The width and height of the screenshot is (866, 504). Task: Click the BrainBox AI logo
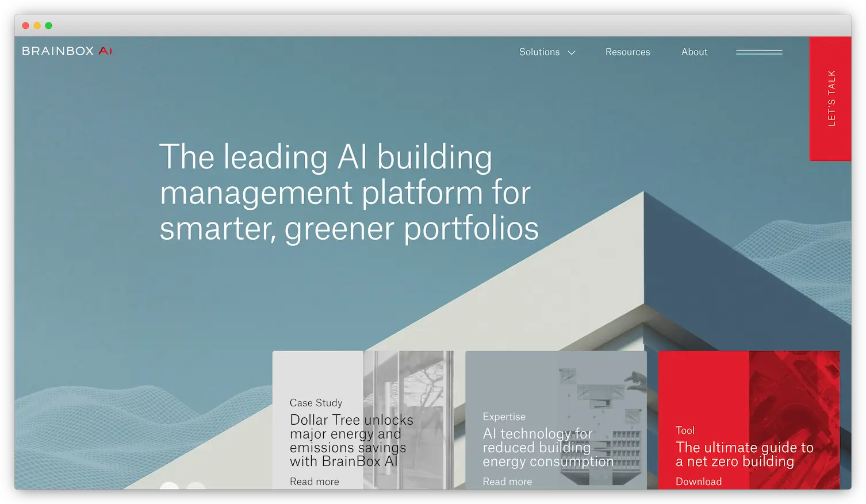[x=67, y=51]
